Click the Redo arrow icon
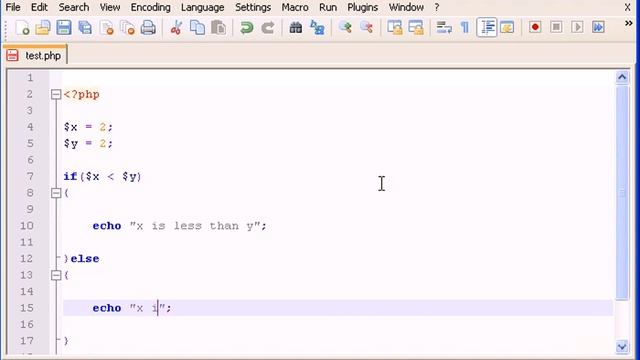Image resolution: width=640 pixels, height=360 pixels. tap(268, 28)
